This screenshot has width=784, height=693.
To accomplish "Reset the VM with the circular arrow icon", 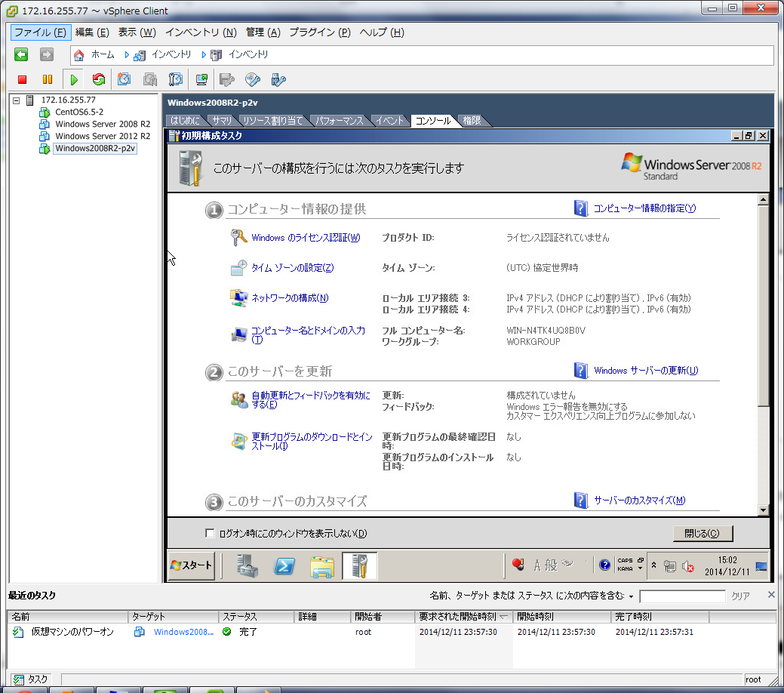I will 99,79.
